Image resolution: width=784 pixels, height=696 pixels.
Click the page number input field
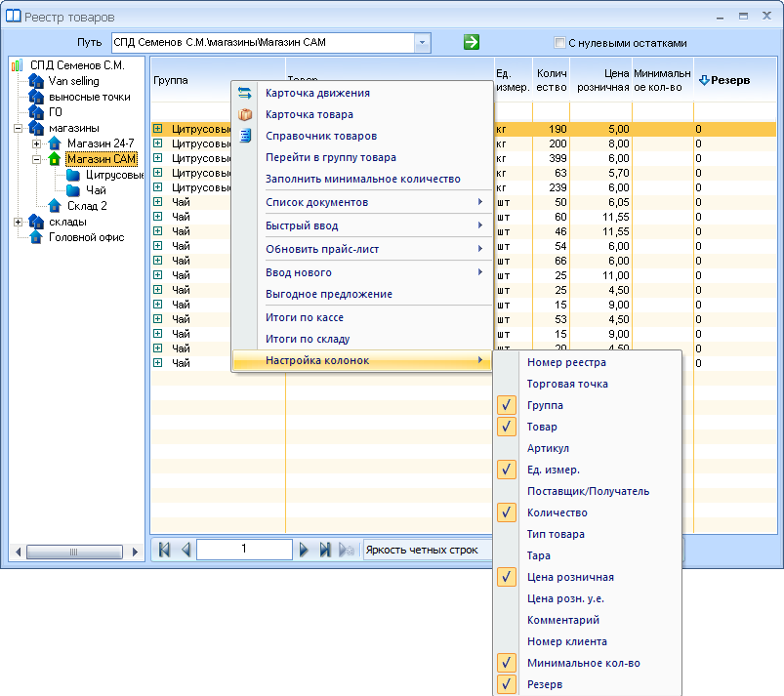pyautogui.click(x=244, y=549)
